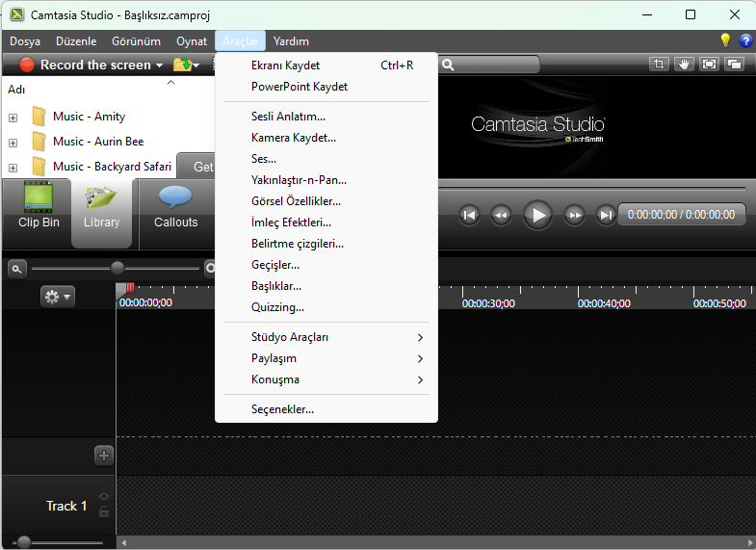Screen dimensions: 756x550
Task: Jump to next clip in player
Action: click(x=606, y=215)
